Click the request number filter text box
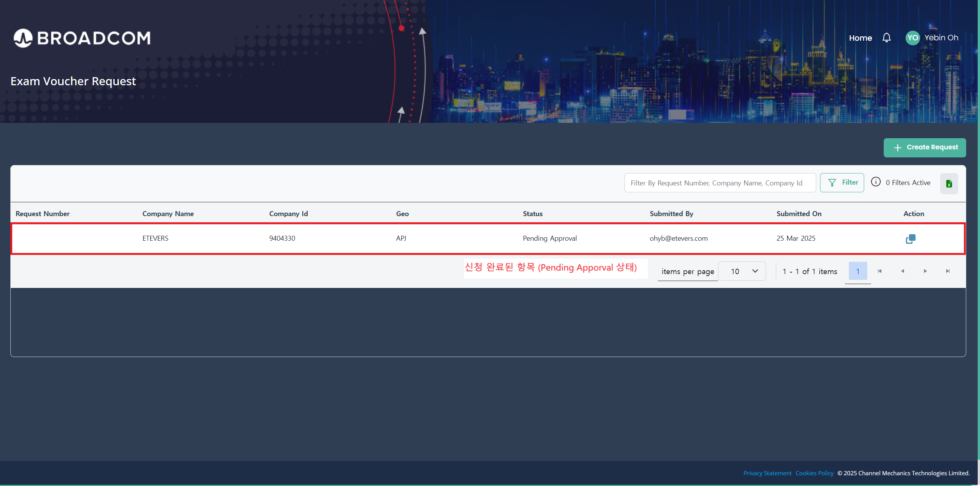 [720, 183]
